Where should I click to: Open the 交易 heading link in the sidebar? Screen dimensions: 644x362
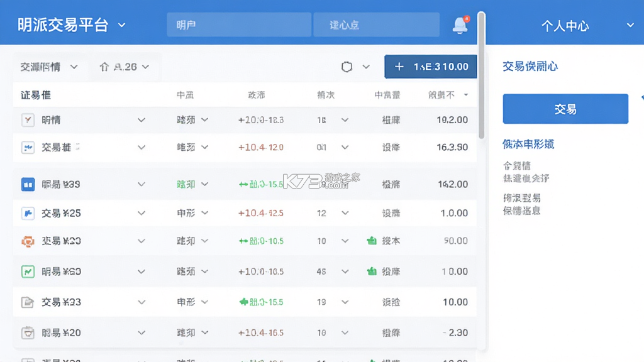click(530, 66)
